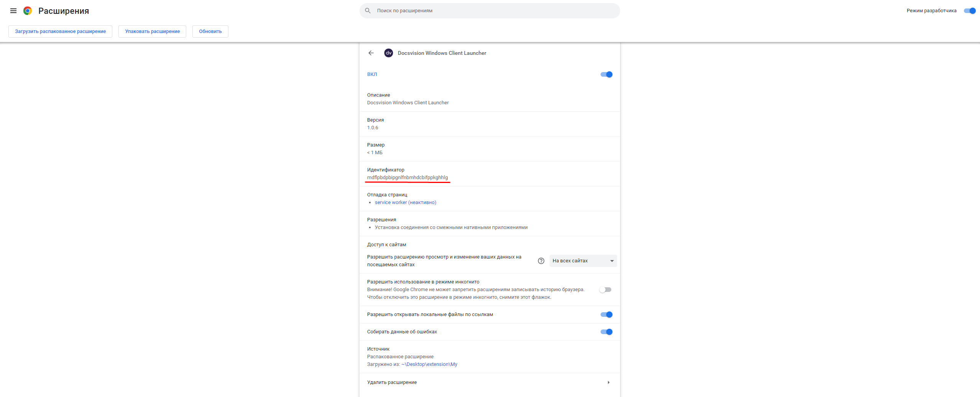Open the ~\Desktop\extension\My source path link
The height and width of the screenshot is (397, 980).
[429, 364]
